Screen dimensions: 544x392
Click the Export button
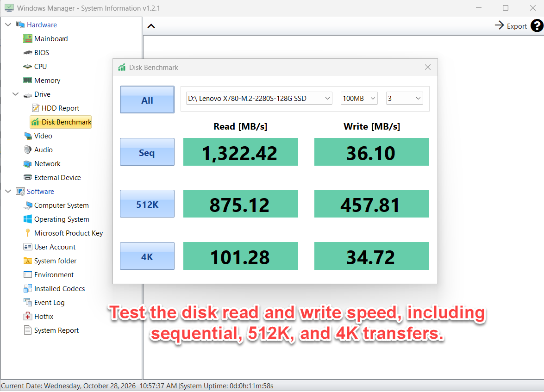point(511,25)
